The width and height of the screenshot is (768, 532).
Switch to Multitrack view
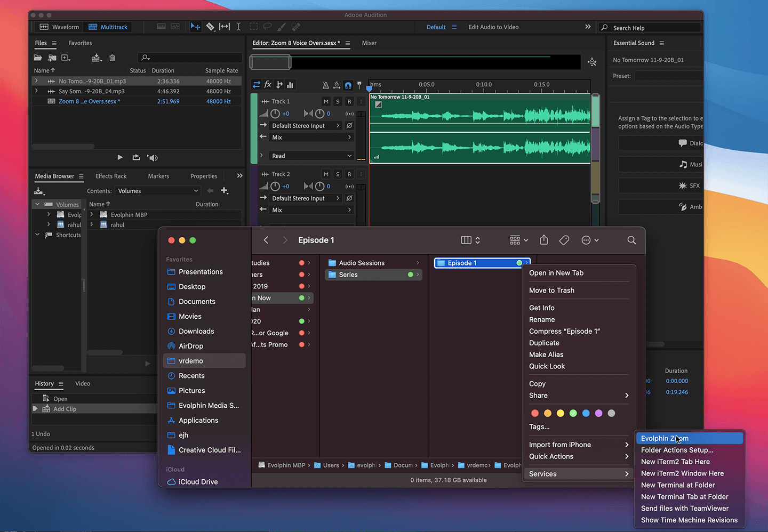108,27
